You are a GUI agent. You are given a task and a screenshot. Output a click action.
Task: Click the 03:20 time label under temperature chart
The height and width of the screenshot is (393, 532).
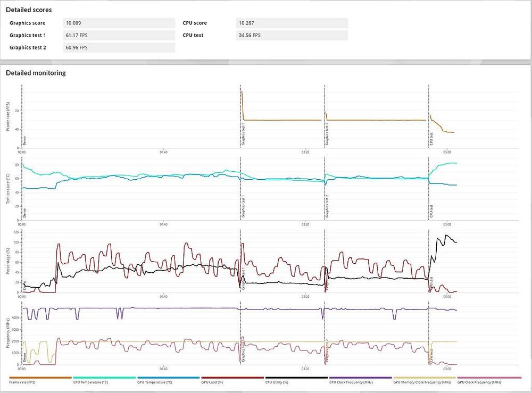coord(305,224)
